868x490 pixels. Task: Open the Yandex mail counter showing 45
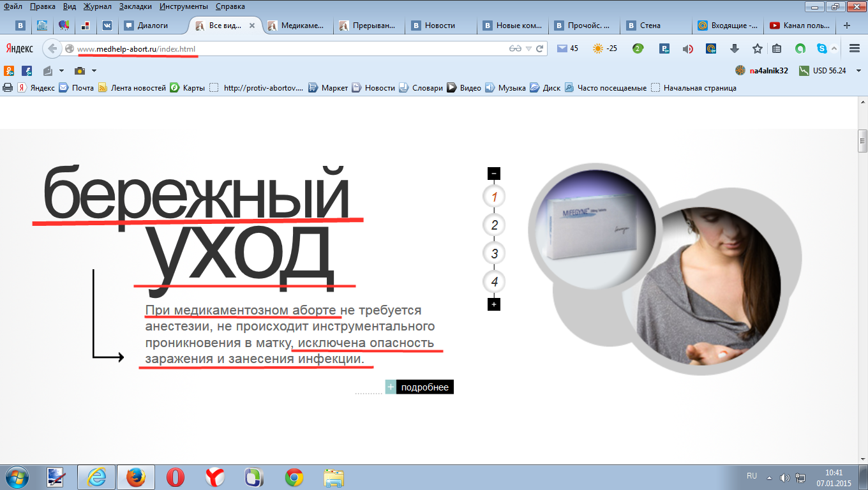coord(567,48)
